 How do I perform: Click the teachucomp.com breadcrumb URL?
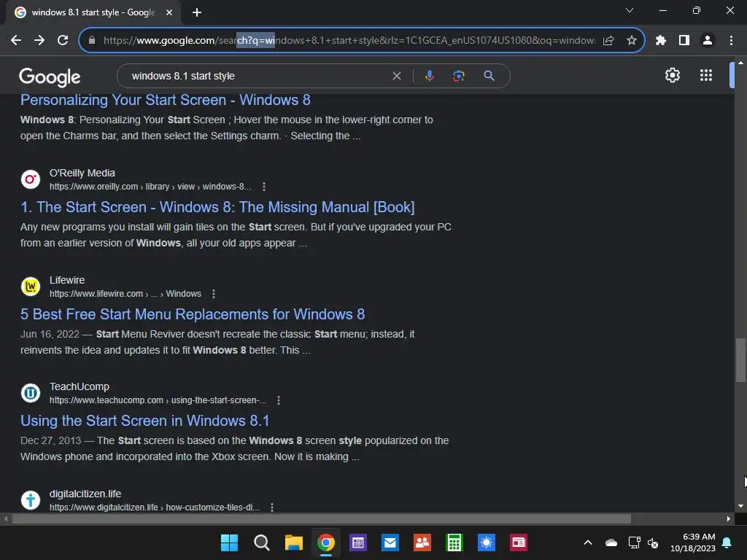coord(158,400)
